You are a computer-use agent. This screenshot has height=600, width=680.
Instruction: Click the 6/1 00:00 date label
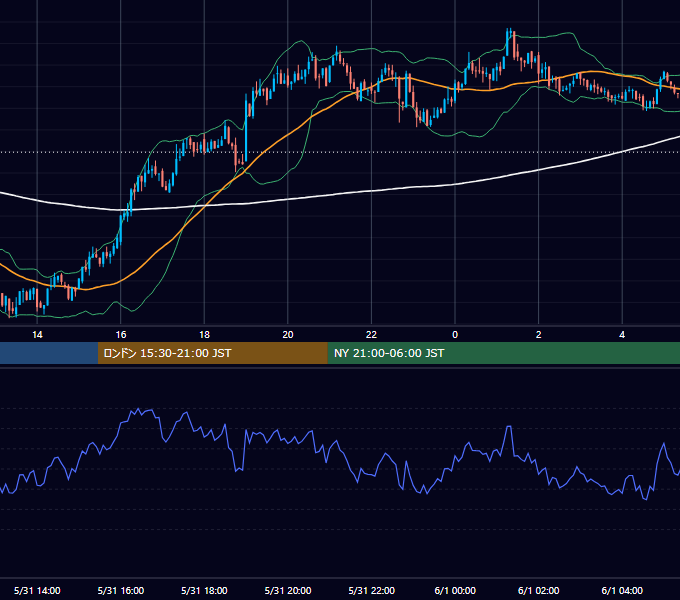coord(455,590)
